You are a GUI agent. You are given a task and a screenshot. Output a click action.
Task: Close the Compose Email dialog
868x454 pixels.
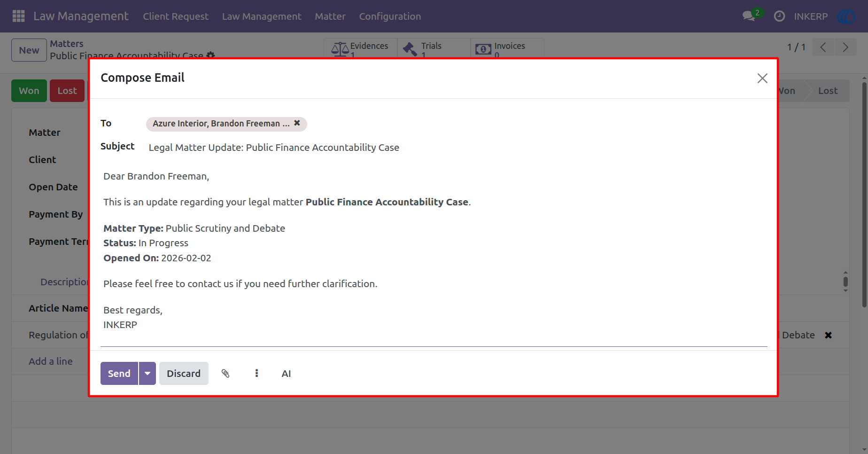[762, 78]
